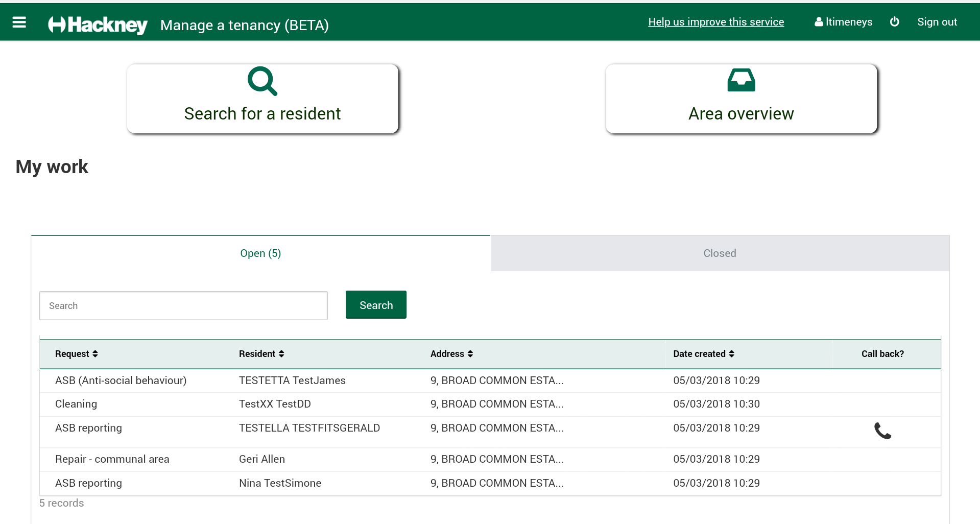Screen dimensions: 980x524
Task: Open ASB (Anti-social behaviour) request
Action: tap(121, 380)
